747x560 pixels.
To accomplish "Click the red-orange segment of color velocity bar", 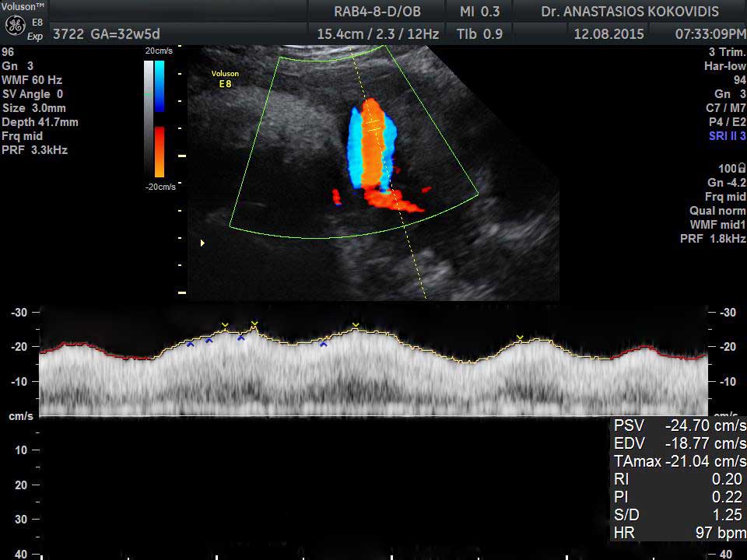I will (160, 152).
